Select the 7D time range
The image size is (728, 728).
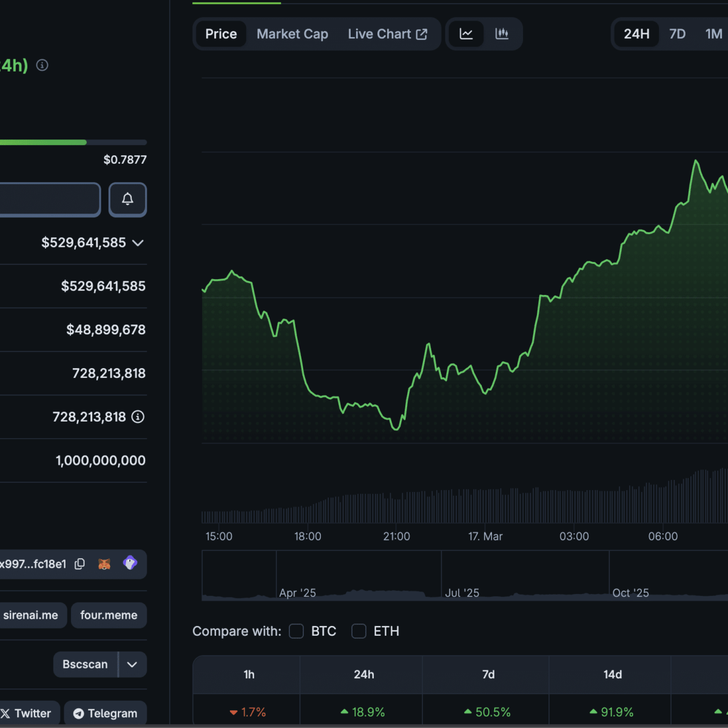[x=677, y=34]
